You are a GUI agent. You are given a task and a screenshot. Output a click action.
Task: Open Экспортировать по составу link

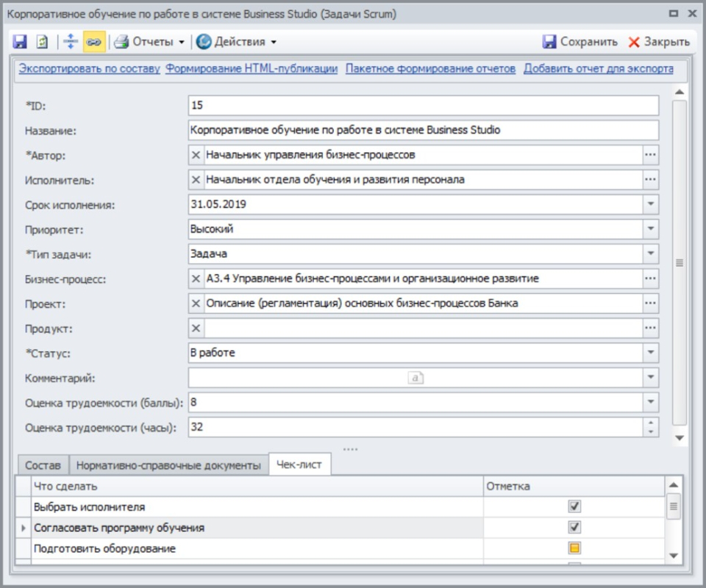(x=89, y=69)
